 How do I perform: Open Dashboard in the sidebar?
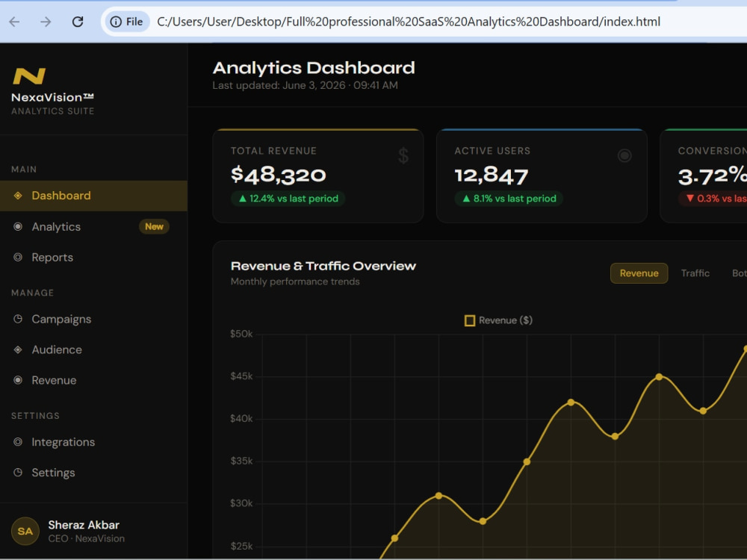[93, 196]
